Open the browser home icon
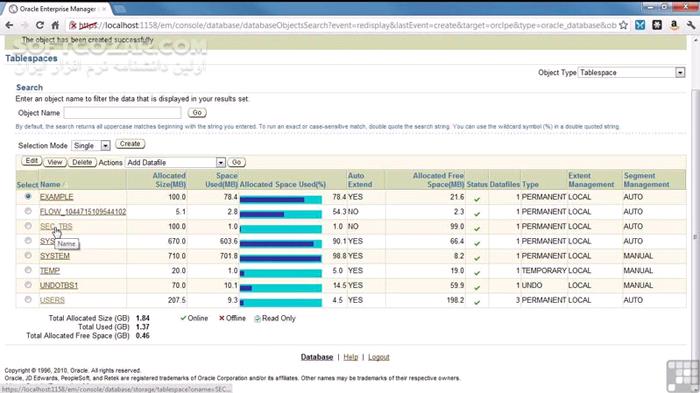Image resolution: width=700 pixels, height=393 pixels. 55,25
